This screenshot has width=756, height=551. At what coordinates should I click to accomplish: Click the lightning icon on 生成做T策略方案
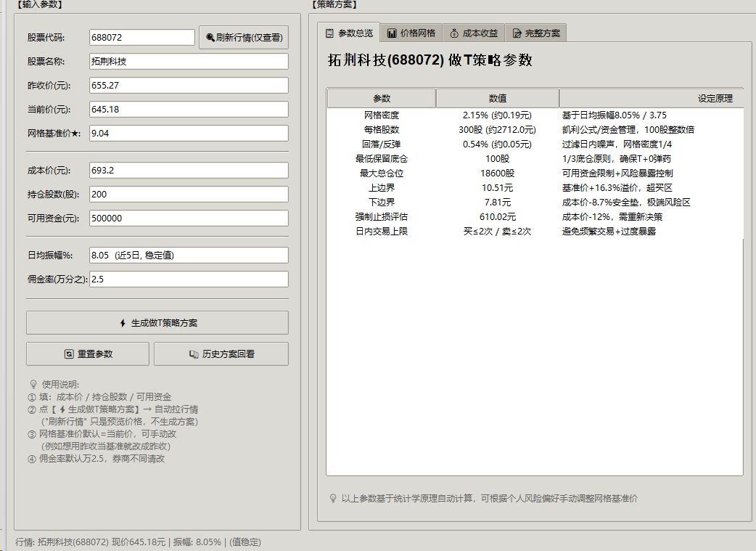click(123, 323)
